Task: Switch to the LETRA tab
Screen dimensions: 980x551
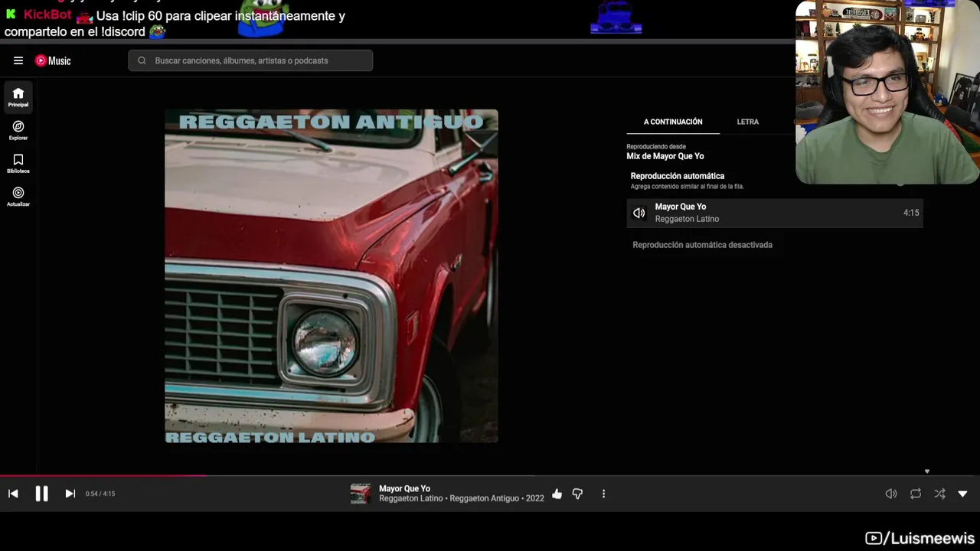Action: (748, 122)
